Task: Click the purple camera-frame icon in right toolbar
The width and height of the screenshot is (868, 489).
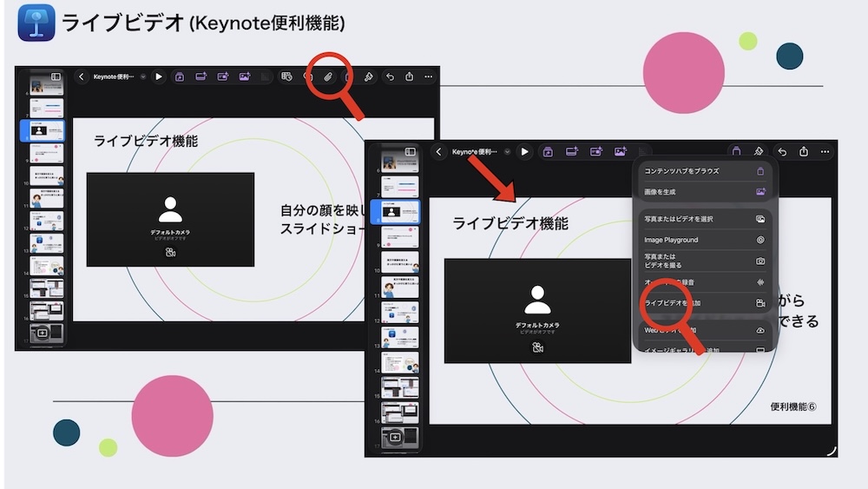Action: click(x=596, y=150)
